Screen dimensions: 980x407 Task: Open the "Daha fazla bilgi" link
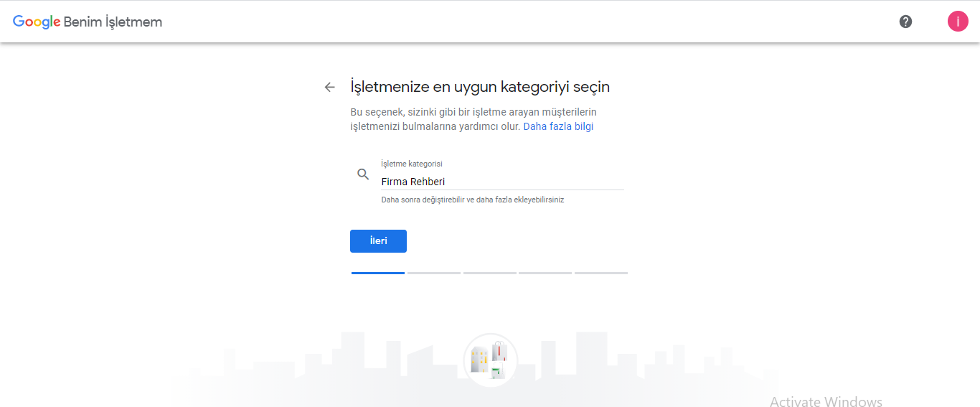click(558, 126)
